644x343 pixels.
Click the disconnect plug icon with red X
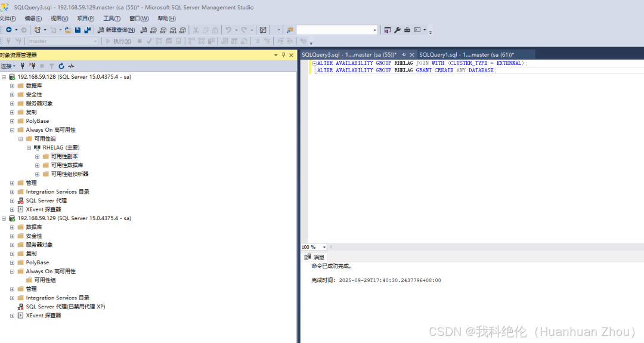point(32,66)
